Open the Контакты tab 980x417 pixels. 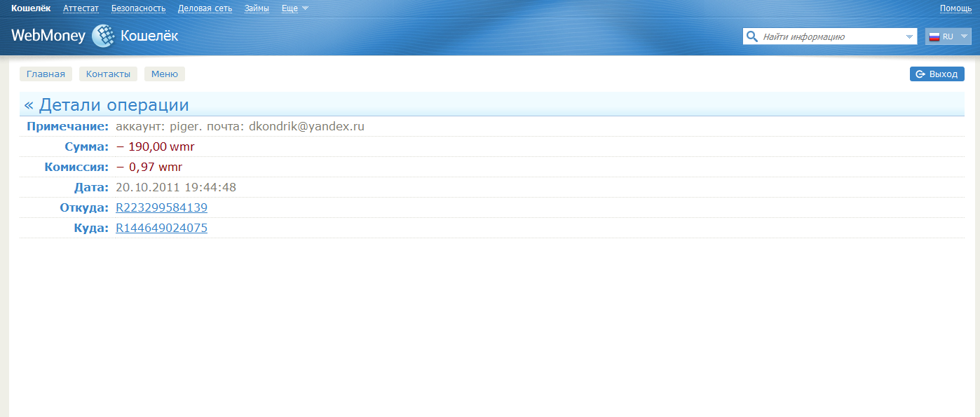[108, 74]
